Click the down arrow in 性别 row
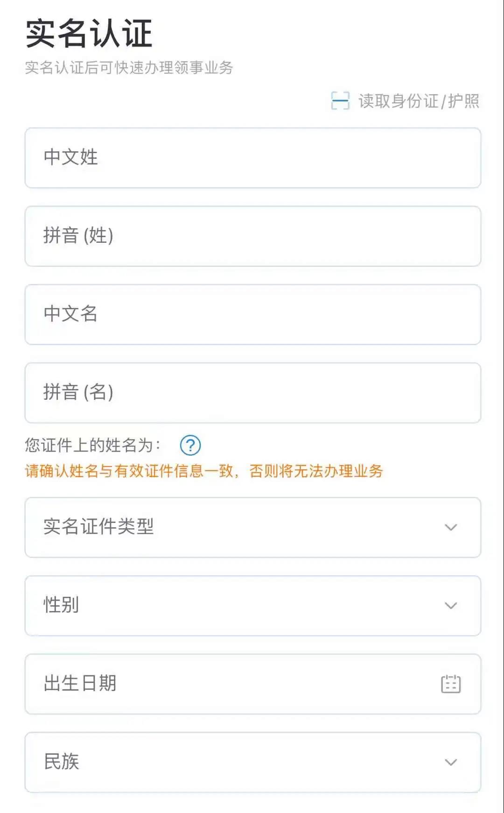 pyautogui.click(x=451, y=606)
